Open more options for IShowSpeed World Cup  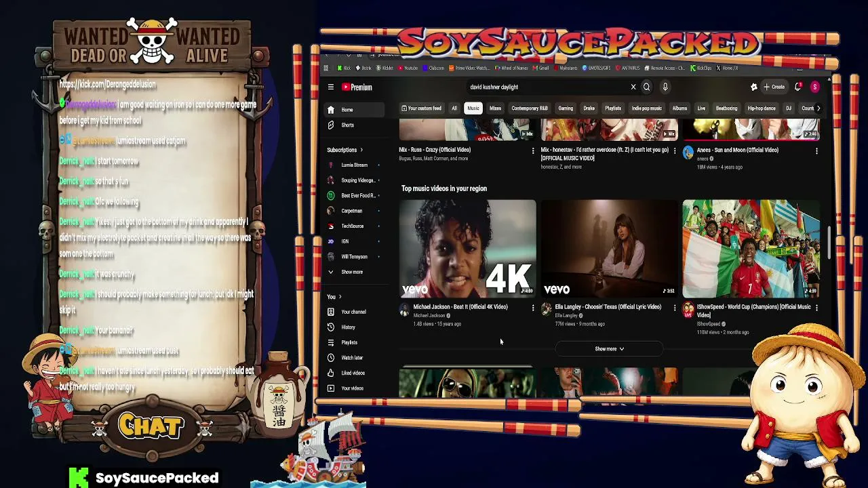coord(816,308)
